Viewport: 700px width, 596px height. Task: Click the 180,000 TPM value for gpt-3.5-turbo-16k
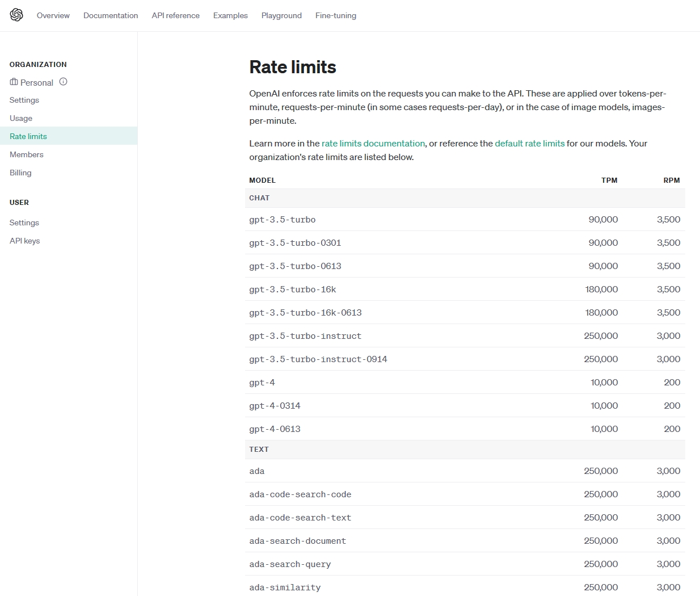(601, 289)
